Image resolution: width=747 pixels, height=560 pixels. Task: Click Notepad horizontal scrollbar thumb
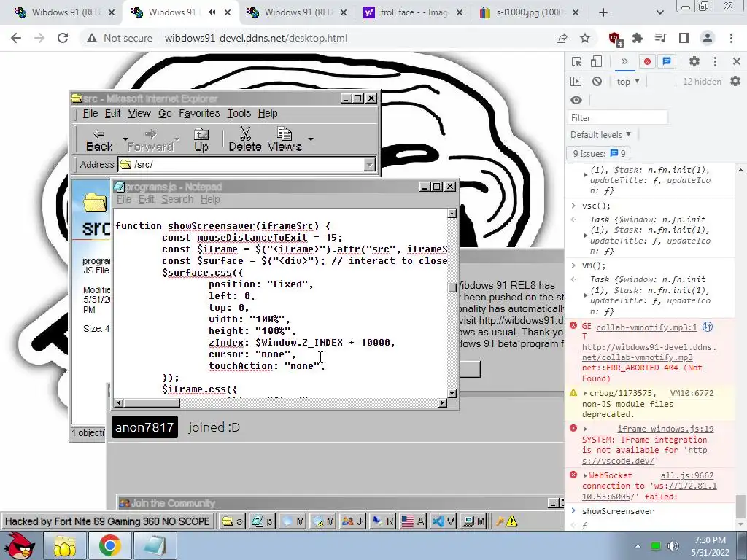point(152,402)
